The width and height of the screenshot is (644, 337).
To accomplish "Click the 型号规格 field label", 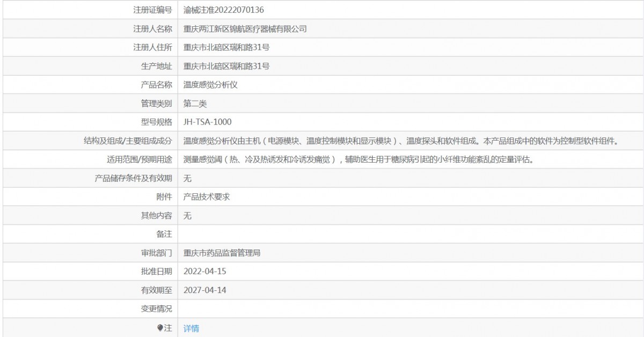I will tap(157, 122).
